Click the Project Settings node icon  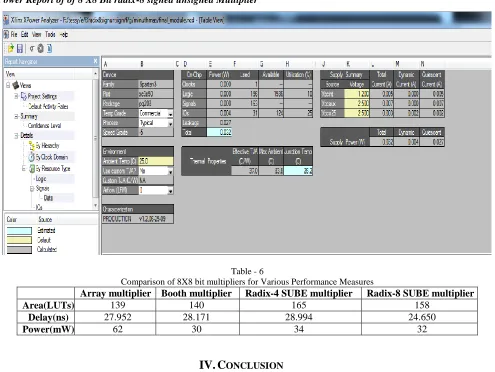click(23, 96)
